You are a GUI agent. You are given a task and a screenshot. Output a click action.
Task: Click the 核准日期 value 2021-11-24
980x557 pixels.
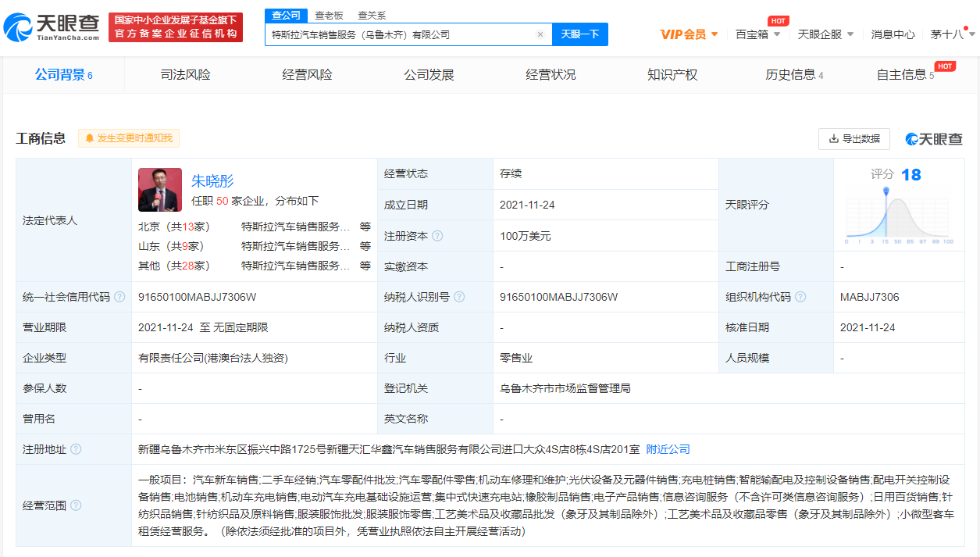coord(868,327)
